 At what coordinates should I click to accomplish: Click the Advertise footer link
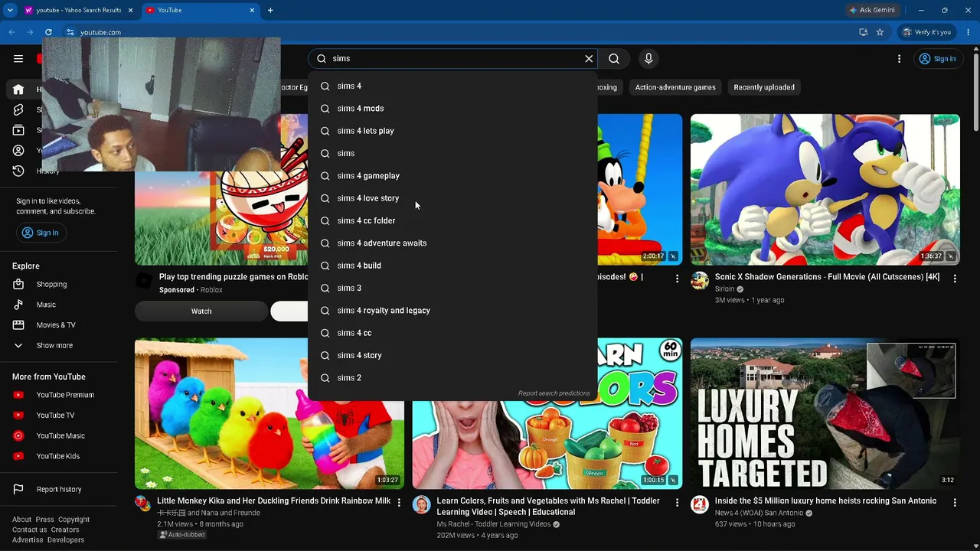tap(28, 540)
